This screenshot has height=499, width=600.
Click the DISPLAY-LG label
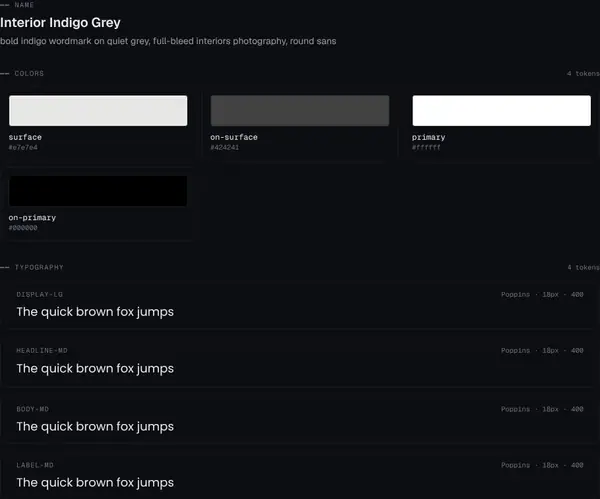tap(39, 295)
